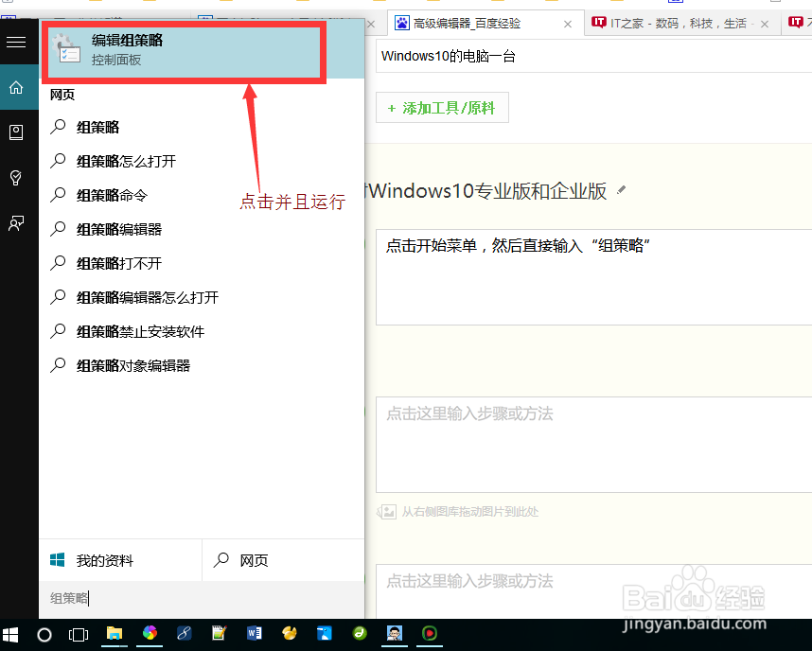The width and height of the screenshot is (812, 651).
Task: Launch Microsoft Word from the taskbar
Action: click(254, 634)
